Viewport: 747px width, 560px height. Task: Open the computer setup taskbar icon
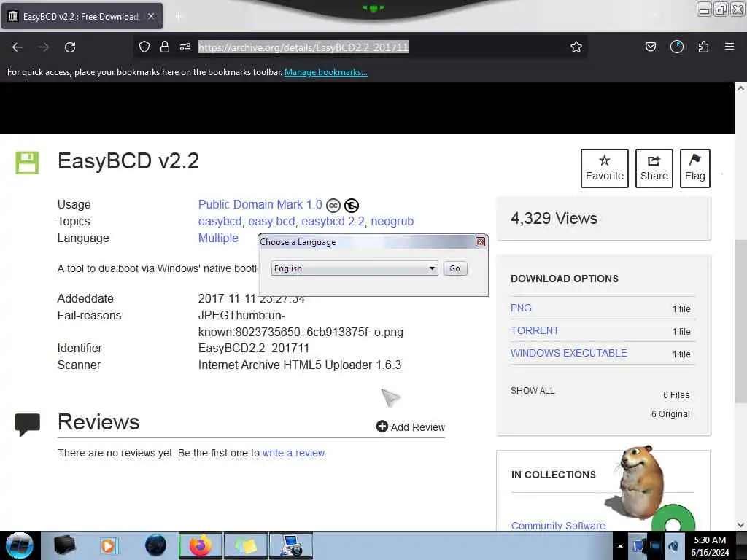pyautogui.click(x=290, y=545)
